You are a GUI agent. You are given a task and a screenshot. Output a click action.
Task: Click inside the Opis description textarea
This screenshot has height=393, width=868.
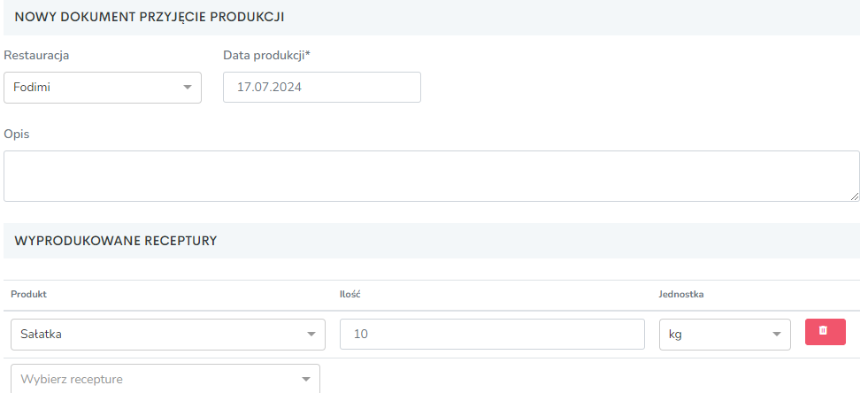[x=431, y=176]
